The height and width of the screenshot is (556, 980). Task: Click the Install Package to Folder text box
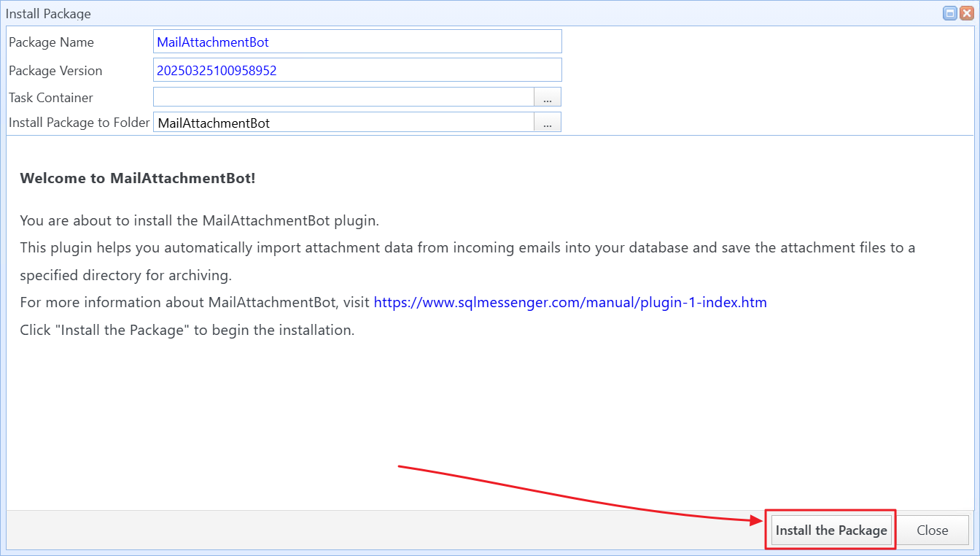point(343,123)
